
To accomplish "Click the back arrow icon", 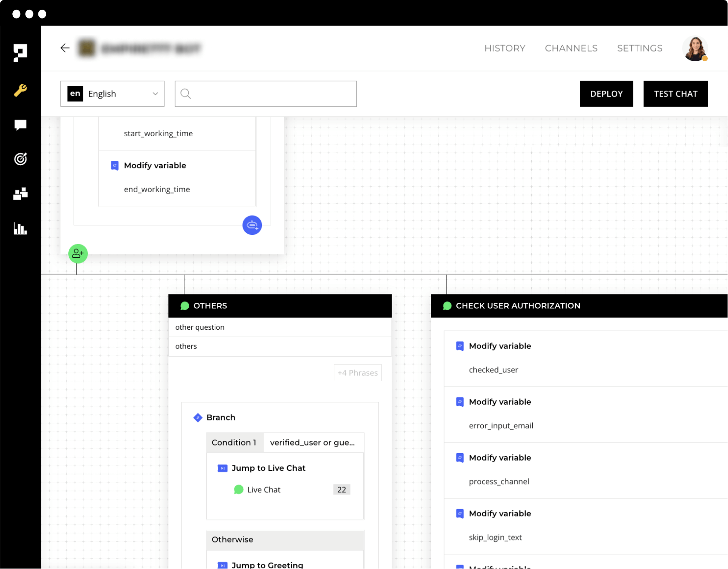I will pyautogui.click(x=65, y=48).
